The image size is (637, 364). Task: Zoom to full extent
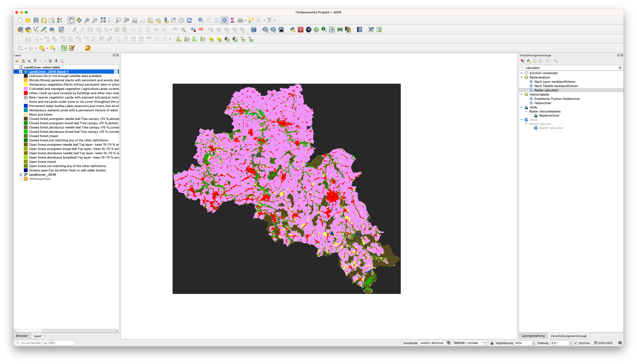tap(103, 20)
